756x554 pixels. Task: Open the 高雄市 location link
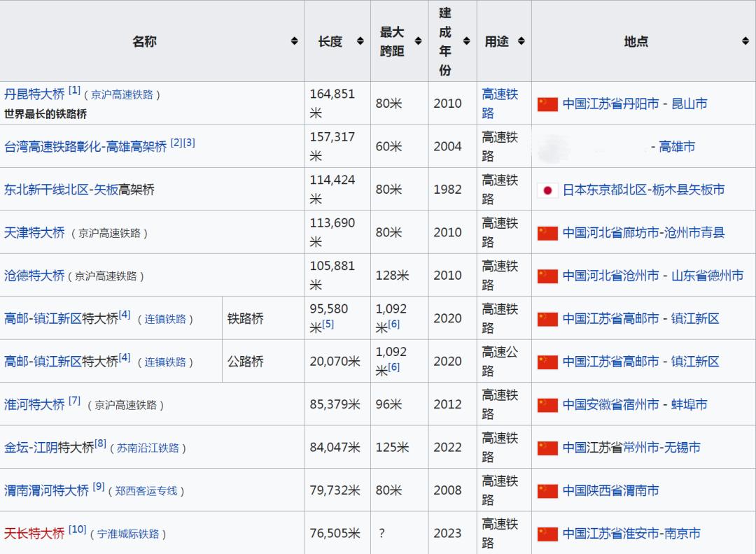pos(677,147)
